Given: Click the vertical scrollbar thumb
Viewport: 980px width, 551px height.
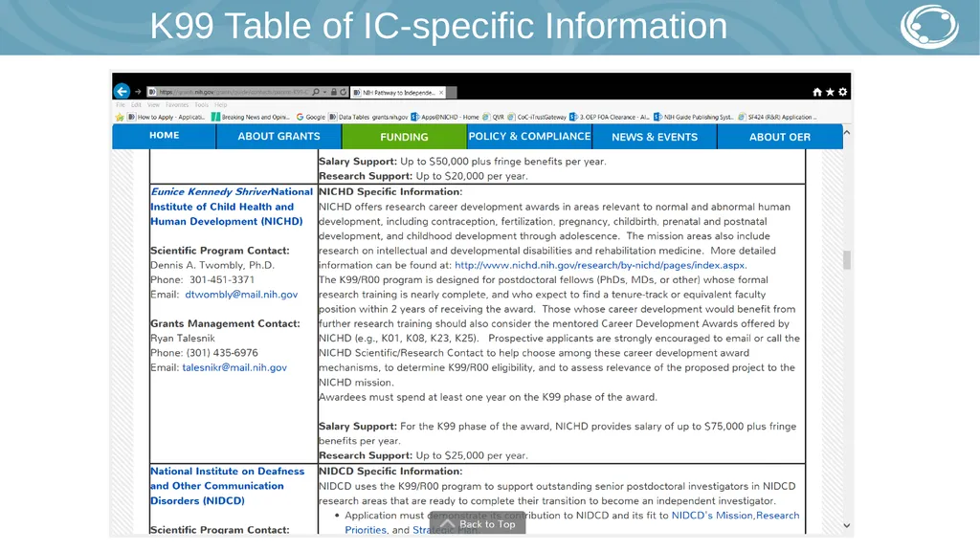Looking at the screenshot, I should point(847,259).
